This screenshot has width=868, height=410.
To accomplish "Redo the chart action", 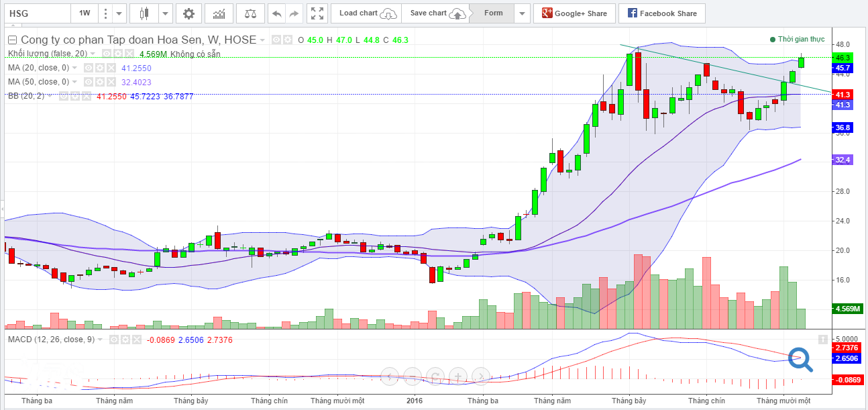I will pyautogui.click(x=293, y=13).
